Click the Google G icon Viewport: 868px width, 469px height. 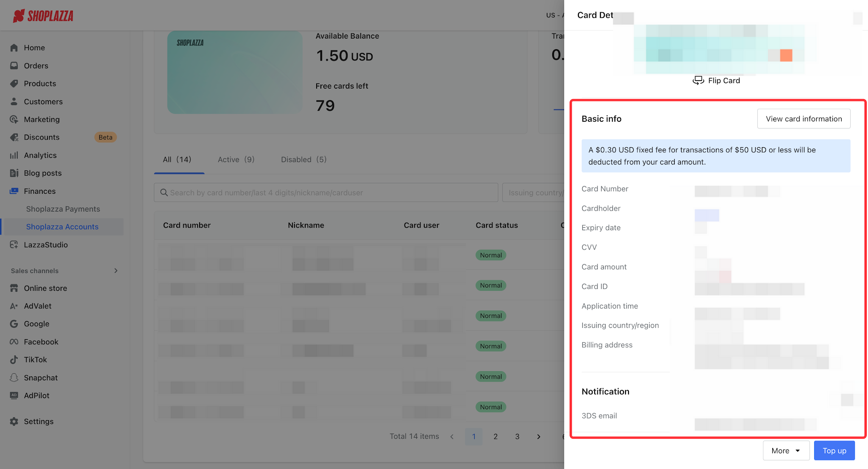click(x=14, y=324)
